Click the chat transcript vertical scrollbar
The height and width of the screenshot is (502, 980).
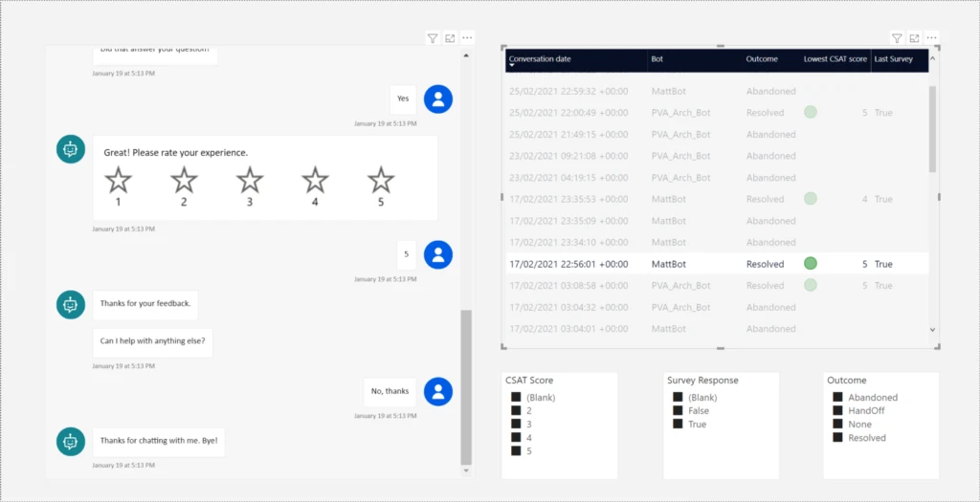point(466,382)
